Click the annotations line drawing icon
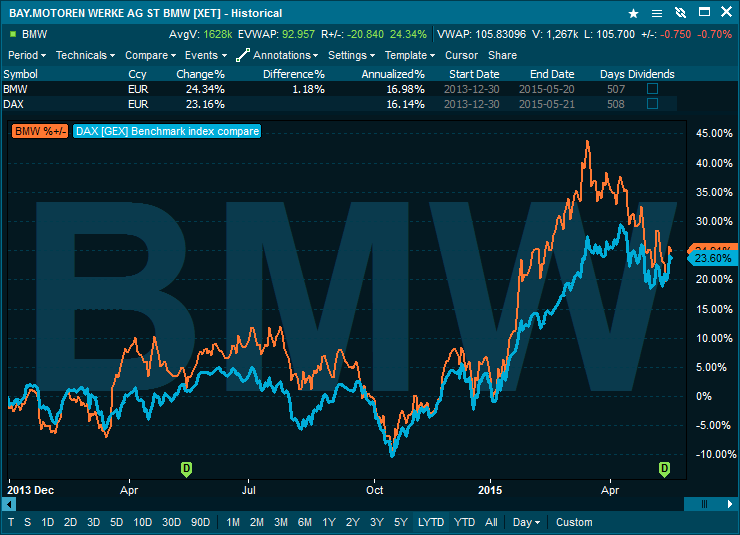Viewport: 740px width, 535px height. pyautogui.click(x=243, y=55)
